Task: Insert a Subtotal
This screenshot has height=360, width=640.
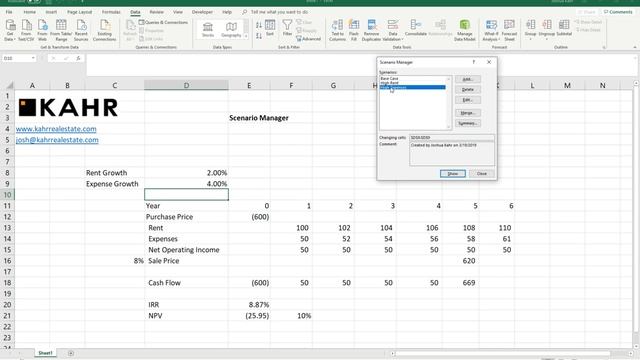Action: coord(564,29)
